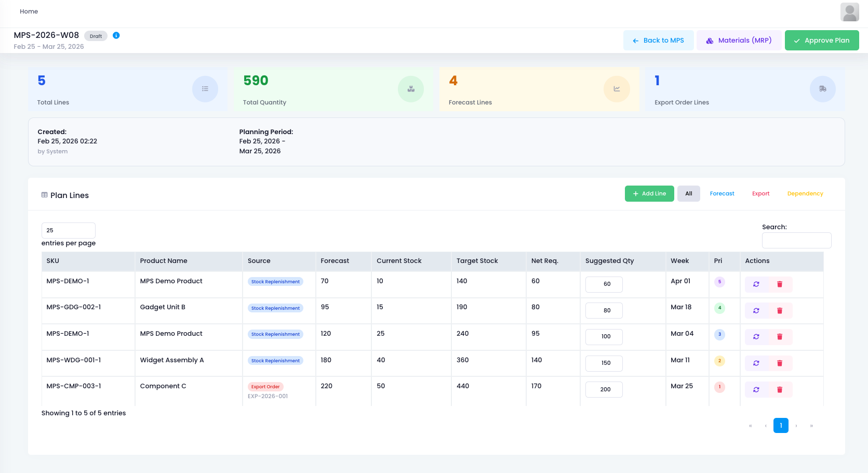Click the info icon next to MPS-2026-W08
The height and width of the screenshot is (473, 868).
(x=116, y=35)
